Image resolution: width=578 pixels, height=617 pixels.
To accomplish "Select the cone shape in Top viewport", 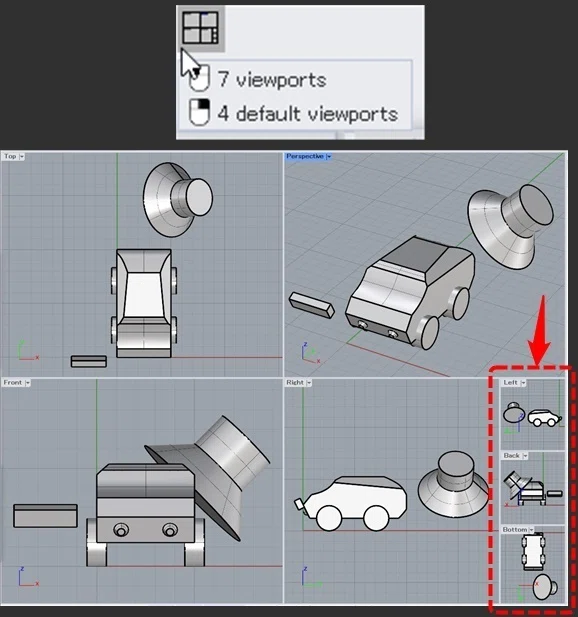I will click(178, 200).
